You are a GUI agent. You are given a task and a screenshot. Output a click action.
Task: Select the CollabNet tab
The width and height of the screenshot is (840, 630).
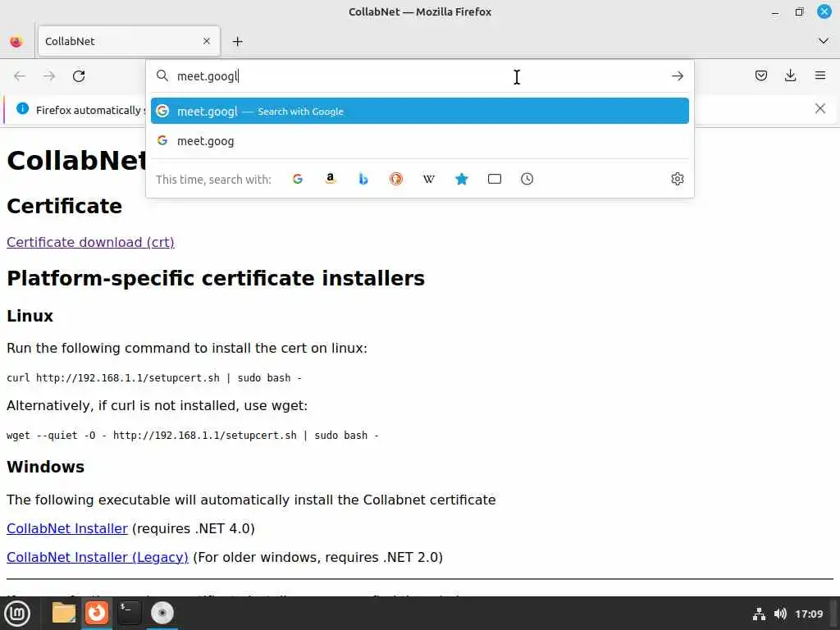click(x=129, y=41)
